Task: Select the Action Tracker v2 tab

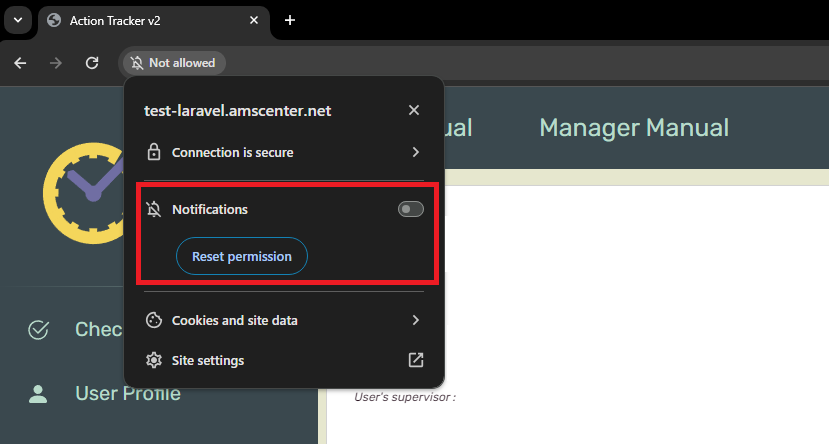Action: pyautogui.click(x=150, y=20)
